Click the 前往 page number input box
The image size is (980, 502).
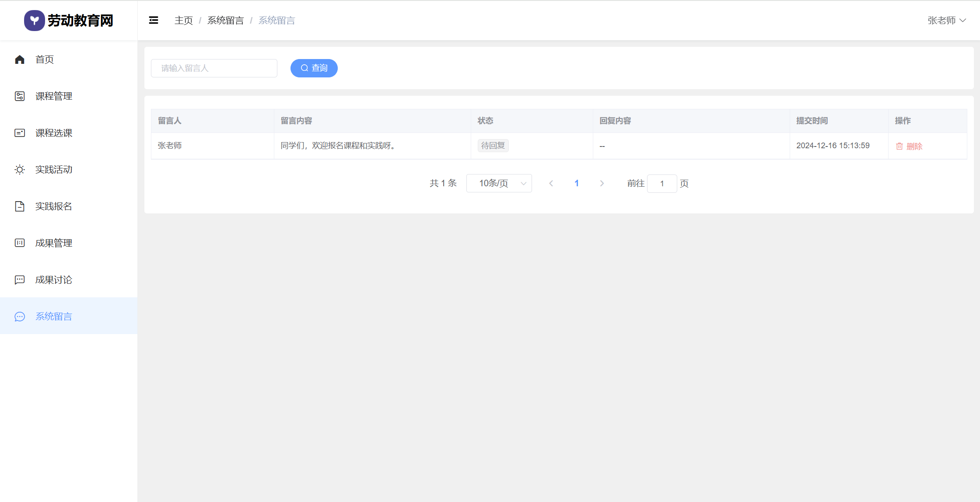[662, 184]
